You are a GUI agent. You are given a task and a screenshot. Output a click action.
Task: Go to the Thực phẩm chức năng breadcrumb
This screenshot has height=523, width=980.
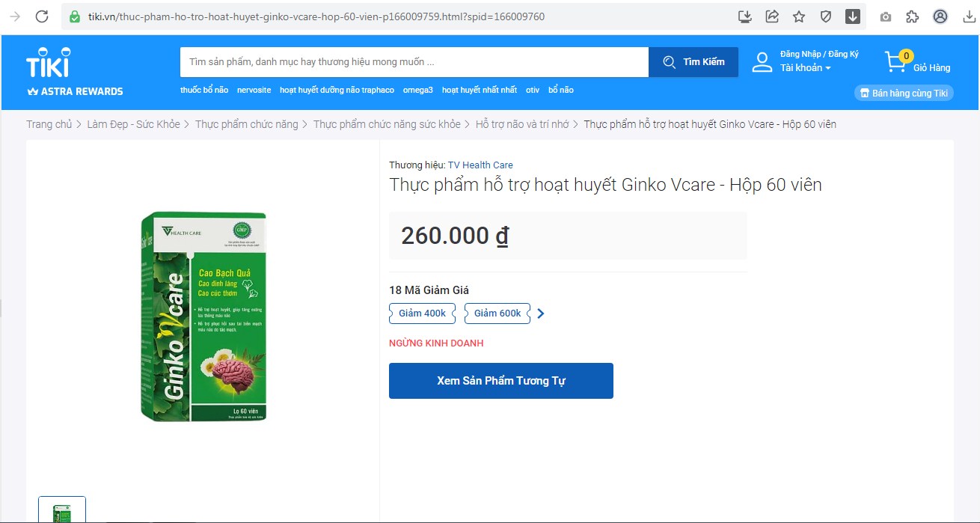247,124
